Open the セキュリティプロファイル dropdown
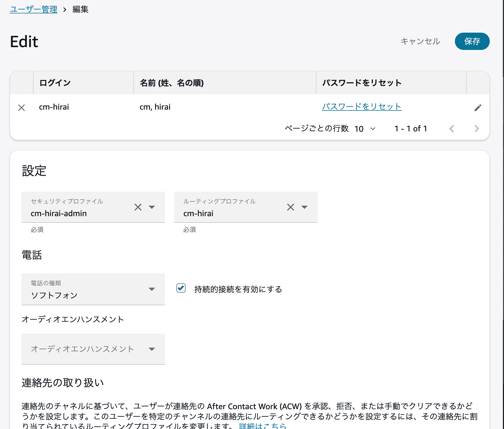The image size is (504, 429). [x=152, y=207]
